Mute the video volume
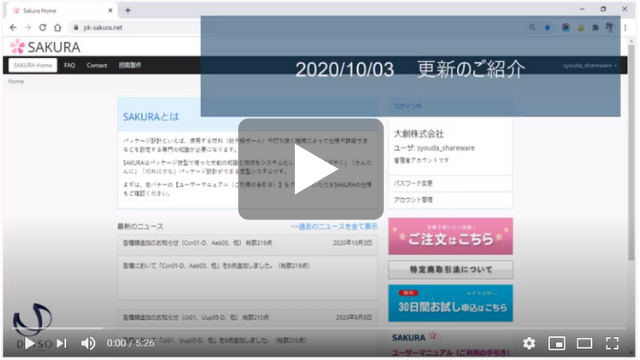640x360 pixels. (88, 343)
